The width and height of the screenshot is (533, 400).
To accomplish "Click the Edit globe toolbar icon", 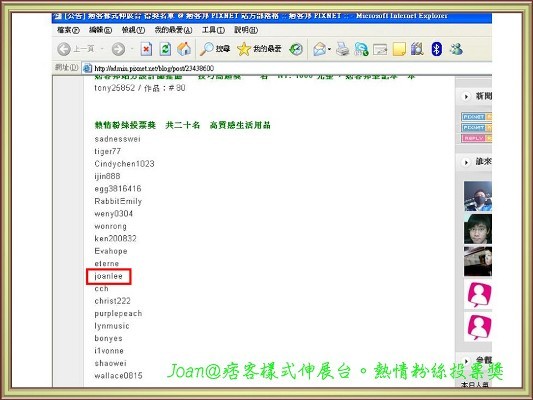I will tap(361, 49).
